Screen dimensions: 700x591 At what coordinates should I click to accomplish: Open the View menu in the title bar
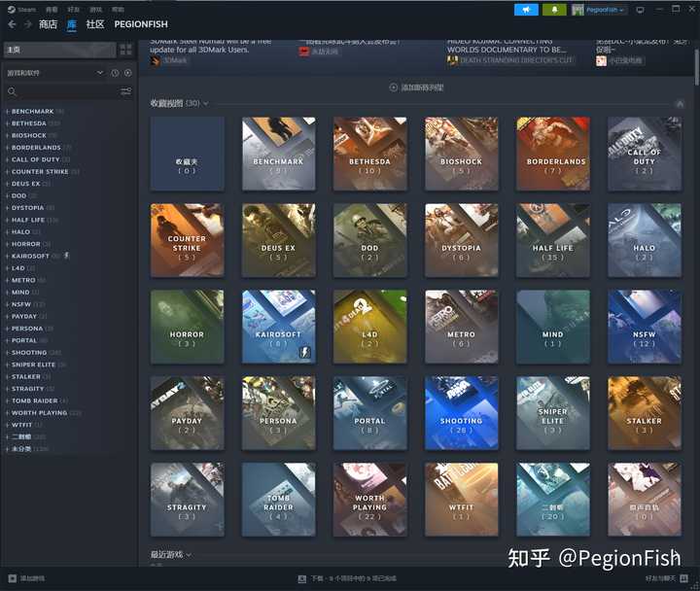pyautogui.click(x=52, y=10)
